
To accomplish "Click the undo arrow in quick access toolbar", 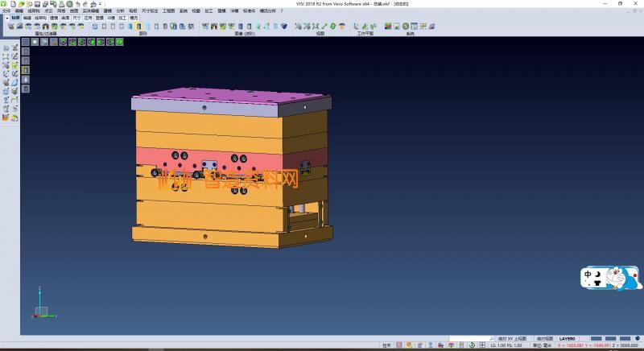I will tap(76, 4).
